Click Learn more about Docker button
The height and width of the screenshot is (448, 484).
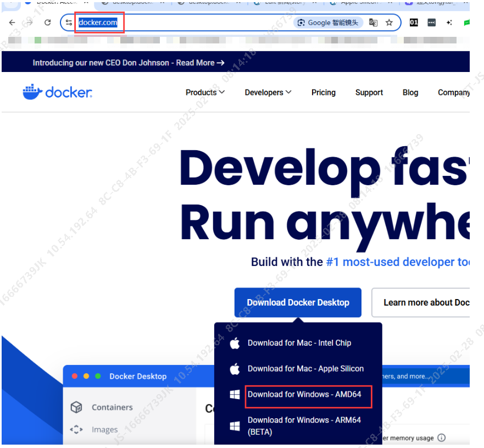[421, 302]
